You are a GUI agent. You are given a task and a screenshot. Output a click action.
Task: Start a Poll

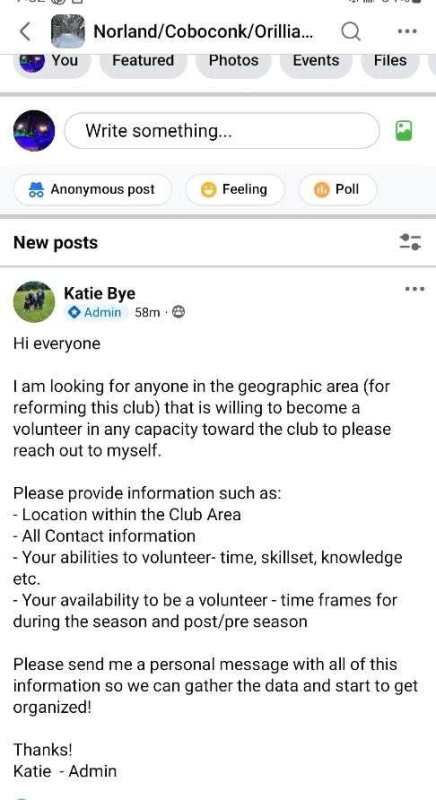click(x=338, y=190)
